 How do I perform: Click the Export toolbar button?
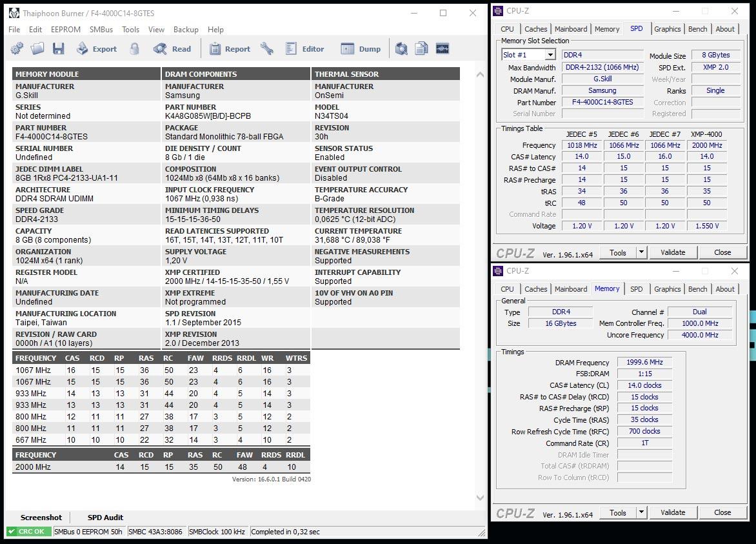pos(97,48)
